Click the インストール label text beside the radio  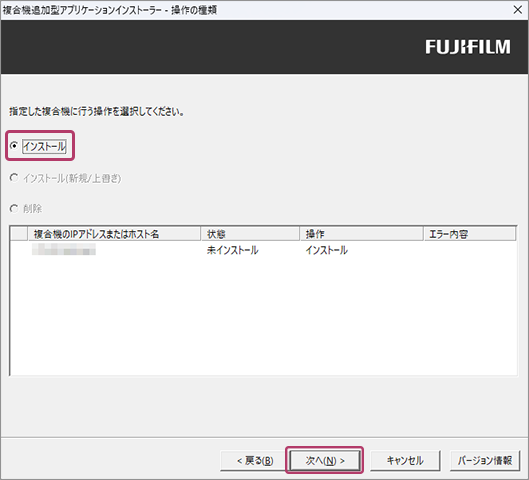click(44, 146)
